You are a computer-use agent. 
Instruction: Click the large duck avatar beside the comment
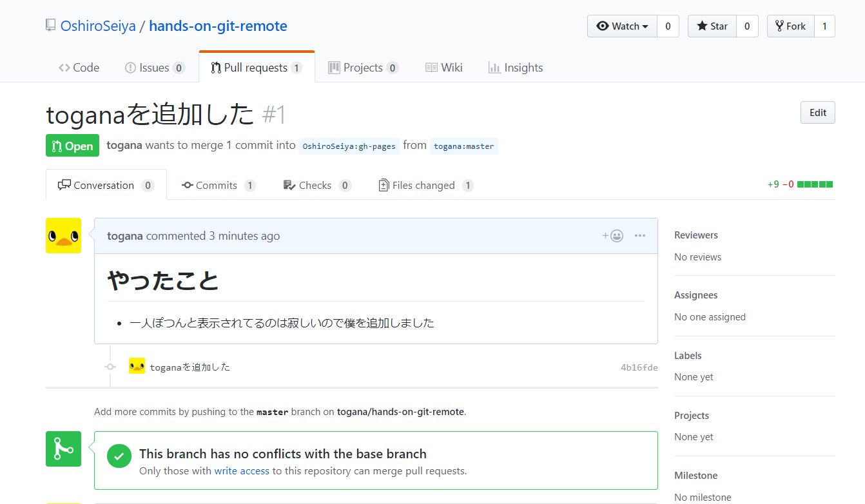[x=63, y=235]
